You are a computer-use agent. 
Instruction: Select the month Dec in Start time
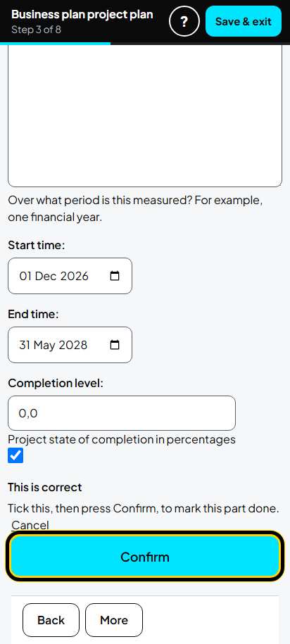click(46, 276)
